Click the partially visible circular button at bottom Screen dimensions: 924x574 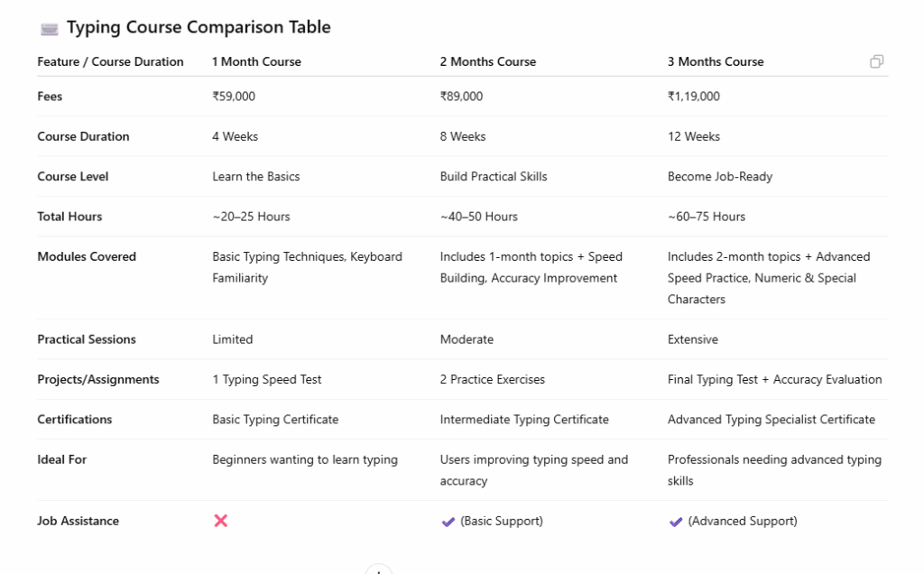tap(378, 569)
